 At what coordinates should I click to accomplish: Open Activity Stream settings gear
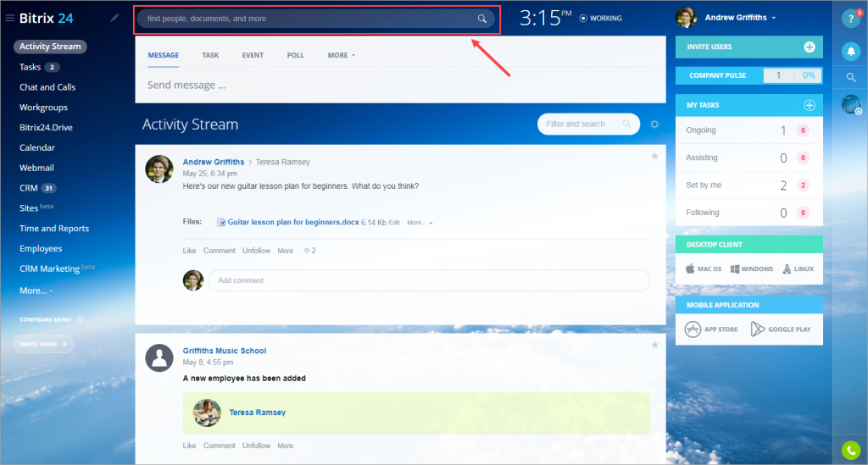click(x=654, y=125)
